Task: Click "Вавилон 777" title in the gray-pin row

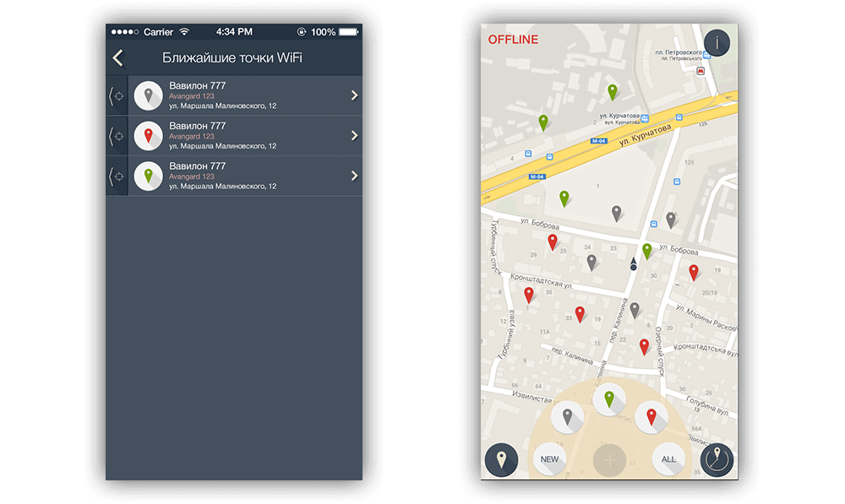Action: coord(197,85)
